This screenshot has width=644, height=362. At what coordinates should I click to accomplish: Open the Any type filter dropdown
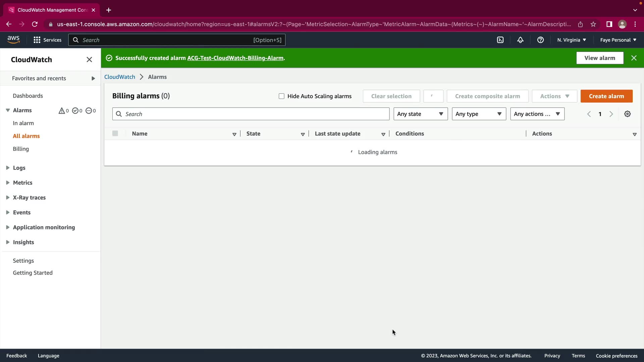pyautogui.click(x=479, y=114)
